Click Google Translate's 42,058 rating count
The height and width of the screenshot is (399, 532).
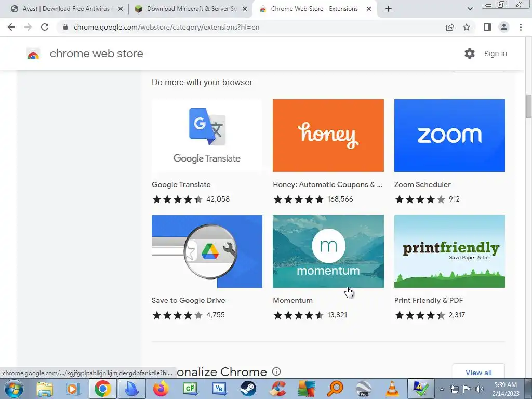coord(218,199)
